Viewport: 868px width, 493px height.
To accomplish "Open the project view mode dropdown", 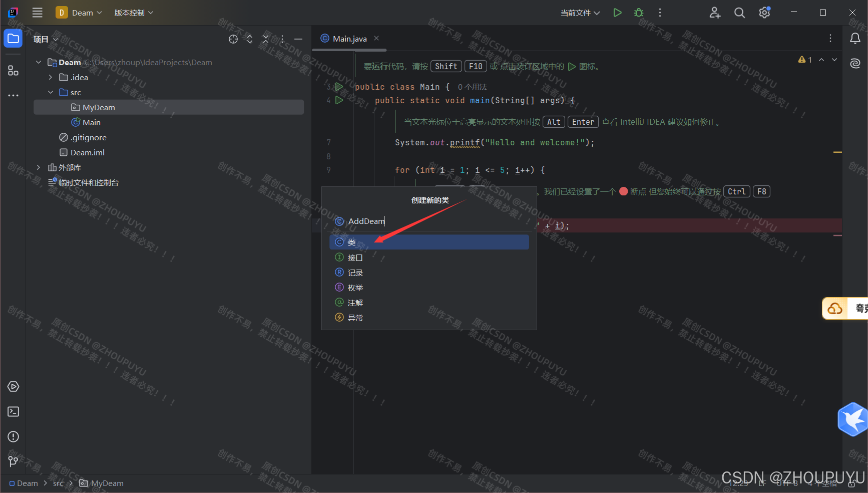I will pyautogui.click(x=46, y=39).
